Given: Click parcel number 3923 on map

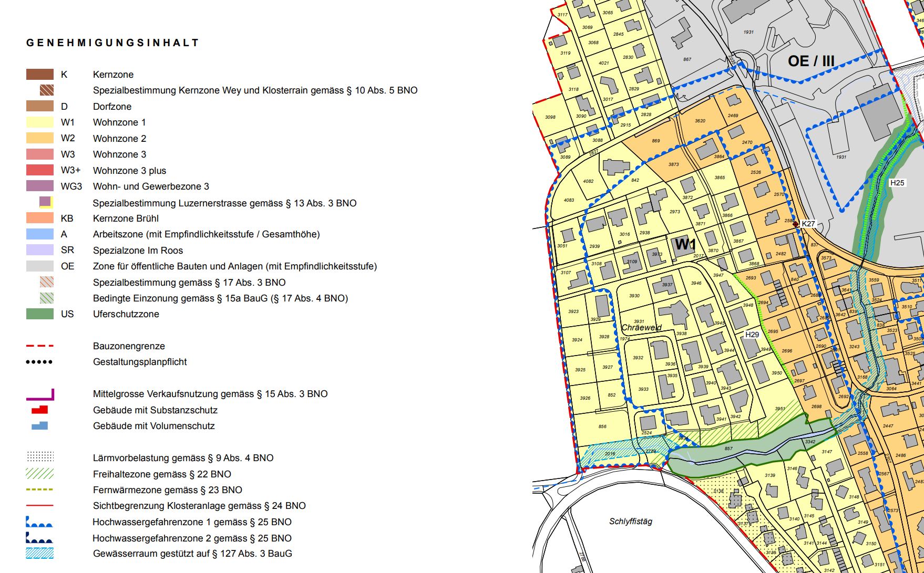Looking at the screenshot, I should click(573, 311).
